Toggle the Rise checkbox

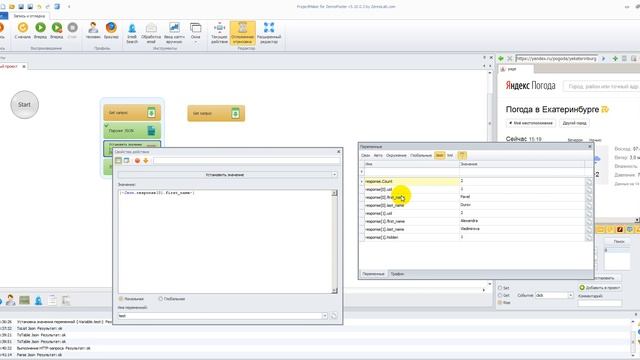click(x=500, y=302)
